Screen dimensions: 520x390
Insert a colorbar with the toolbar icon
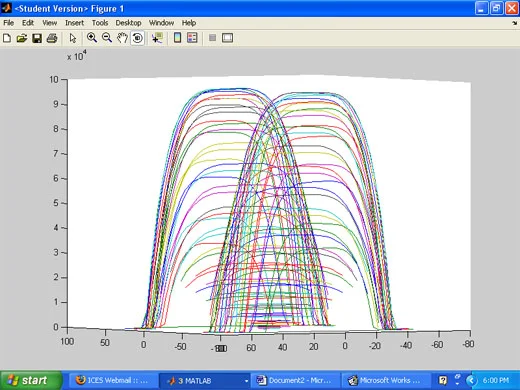point(177,38)
